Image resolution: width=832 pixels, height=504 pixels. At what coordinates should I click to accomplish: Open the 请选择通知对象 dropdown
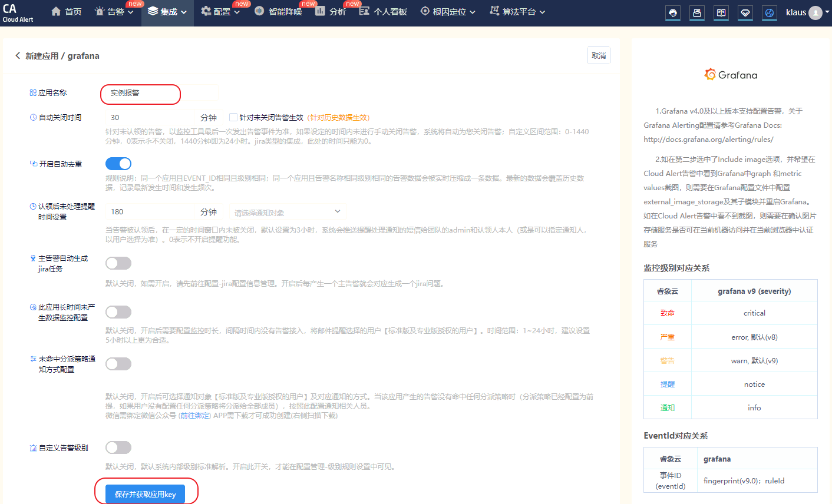(286, 212)
